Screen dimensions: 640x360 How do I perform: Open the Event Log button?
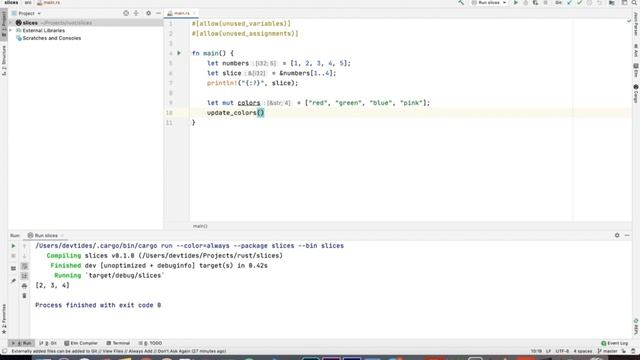point(615,343)
